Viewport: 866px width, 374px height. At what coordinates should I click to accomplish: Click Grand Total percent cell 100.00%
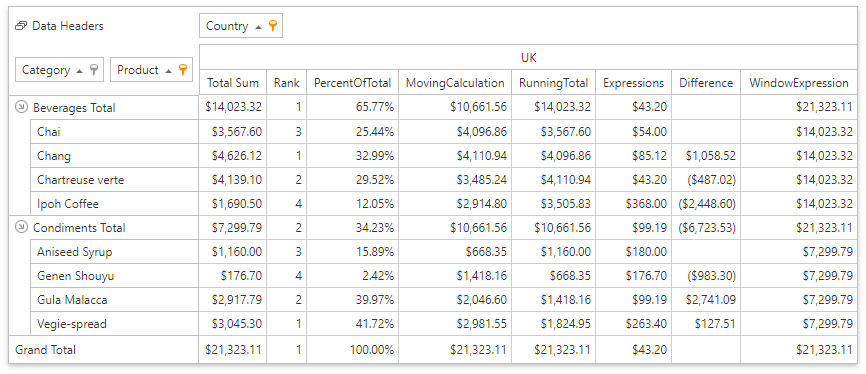coord(352,350)
